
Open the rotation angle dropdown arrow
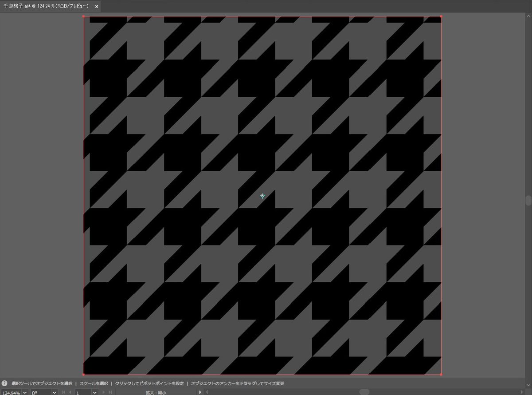(54, 392)
